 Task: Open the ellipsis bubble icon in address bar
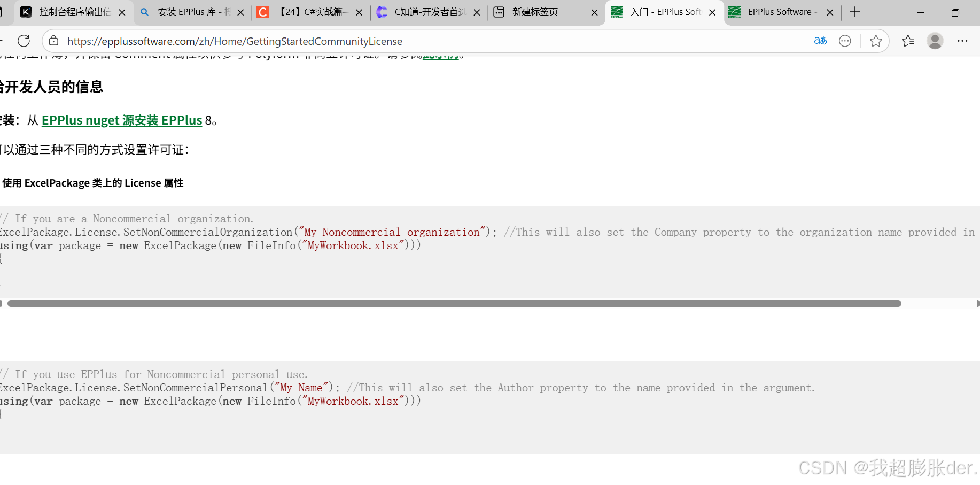(x=845, y=41)
